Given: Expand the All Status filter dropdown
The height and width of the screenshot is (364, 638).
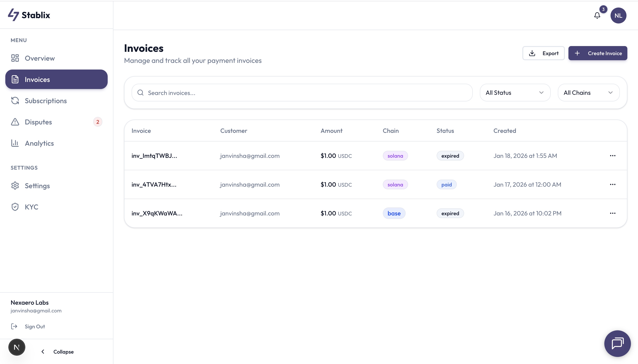Looking at the screenshot, I should (515, 93).
